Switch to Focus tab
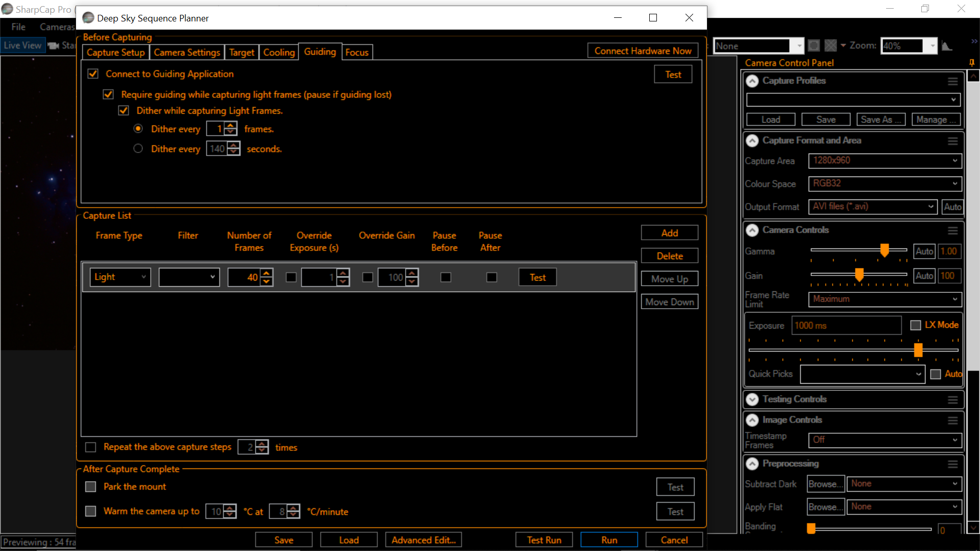Viewport: 980px width, 551px height. pyautogui.click(x=357, y=53)
